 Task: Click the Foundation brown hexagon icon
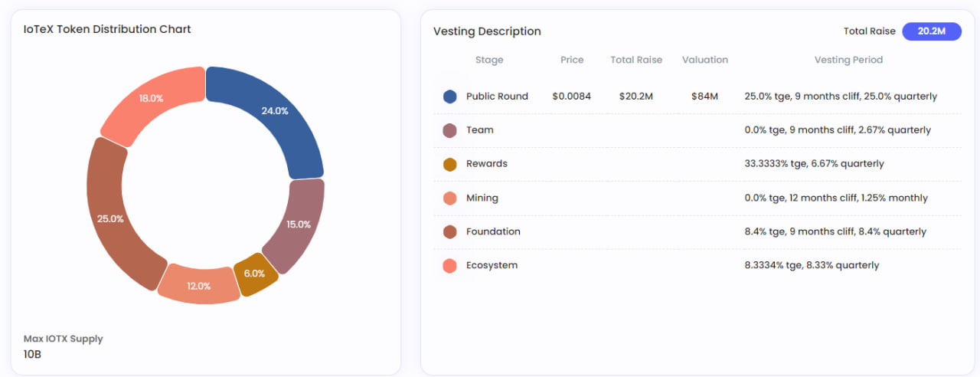(450, 231)
